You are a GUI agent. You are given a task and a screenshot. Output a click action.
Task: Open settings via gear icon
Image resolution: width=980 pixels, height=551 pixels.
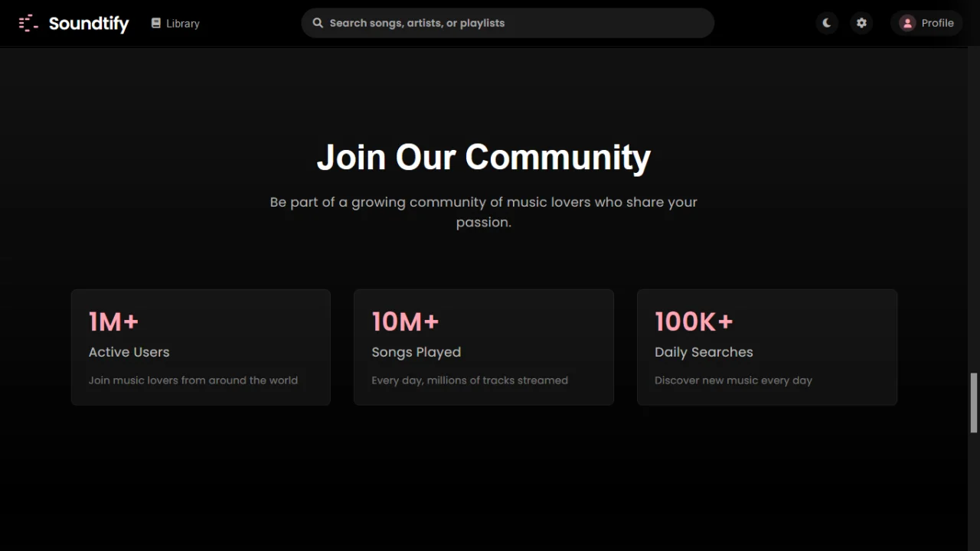861,23
